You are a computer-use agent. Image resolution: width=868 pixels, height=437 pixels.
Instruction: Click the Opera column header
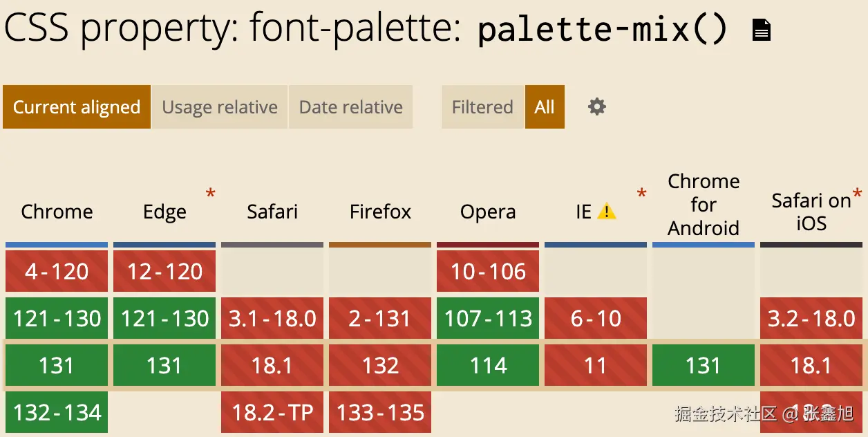pyautogui.click(x=488, y=212)
